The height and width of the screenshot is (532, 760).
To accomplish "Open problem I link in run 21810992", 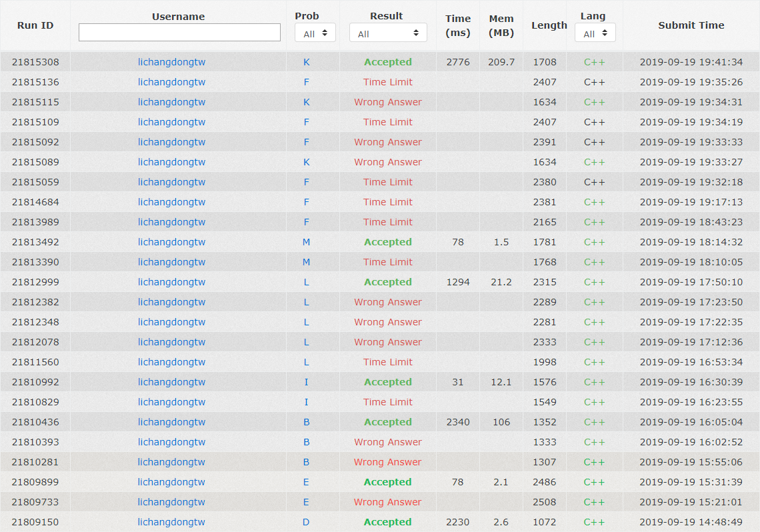I will (x=307, y=382).
